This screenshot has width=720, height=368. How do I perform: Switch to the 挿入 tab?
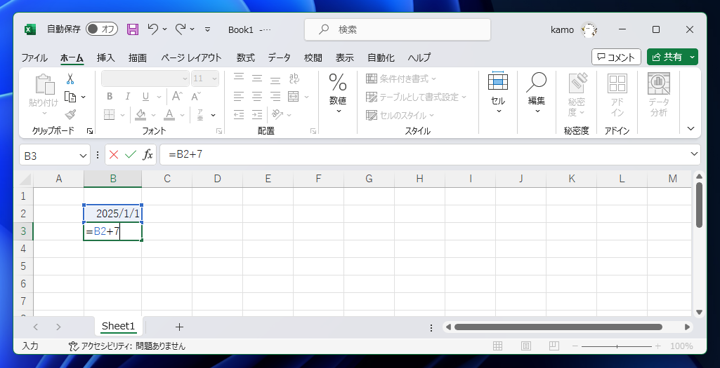pyautogui.click(x=106, y=58)
